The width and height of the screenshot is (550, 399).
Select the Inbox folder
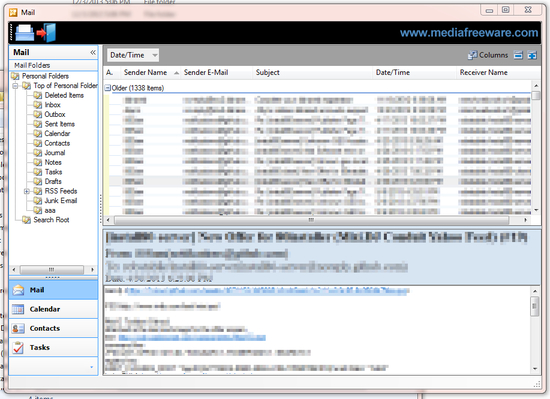coord(52,105)
